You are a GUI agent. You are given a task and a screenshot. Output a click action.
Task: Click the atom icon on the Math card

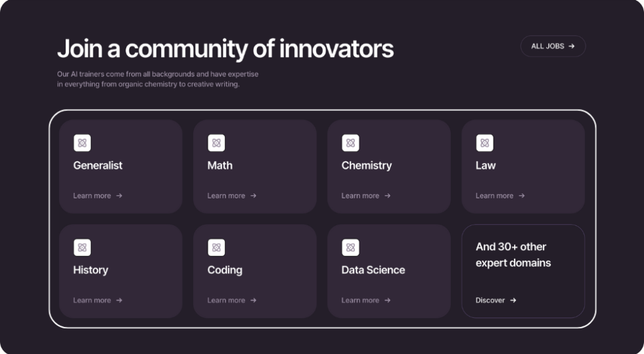(216, 143)
